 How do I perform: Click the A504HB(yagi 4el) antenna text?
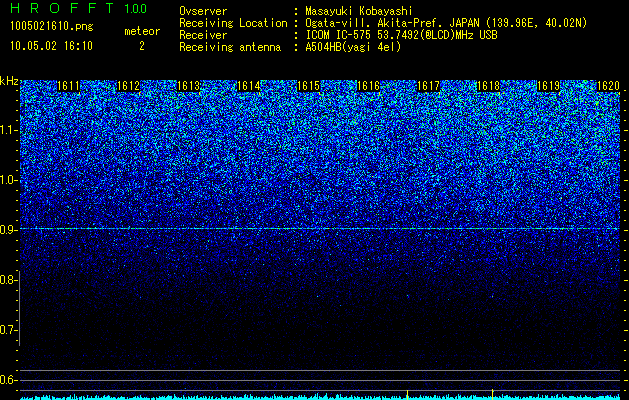point(353,47)
